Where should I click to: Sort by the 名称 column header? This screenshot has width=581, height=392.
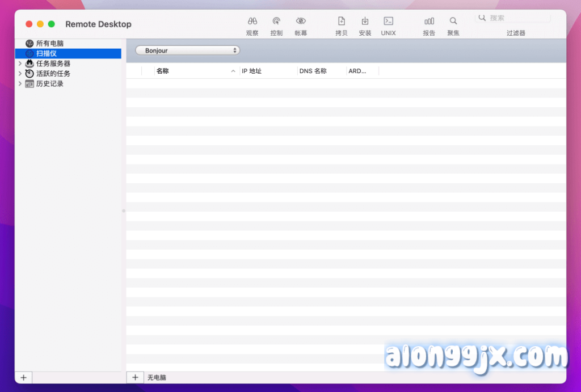(x=193, y=71)
